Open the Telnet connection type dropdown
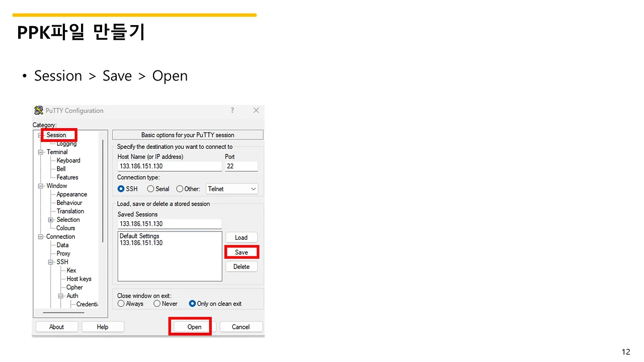Image resolution: width=644 pixels, height=362 pixels. pos(232,189)
